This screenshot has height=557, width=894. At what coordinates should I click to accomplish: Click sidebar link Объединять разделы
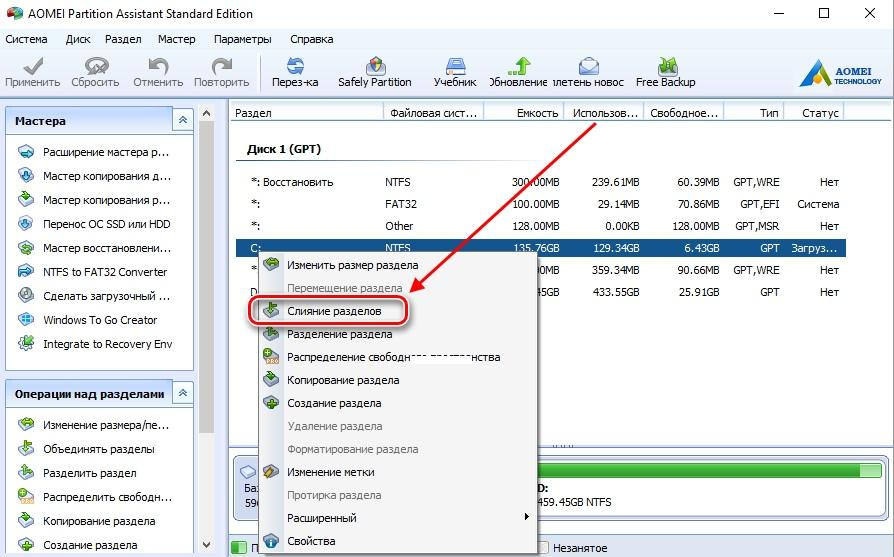point(99,449)
